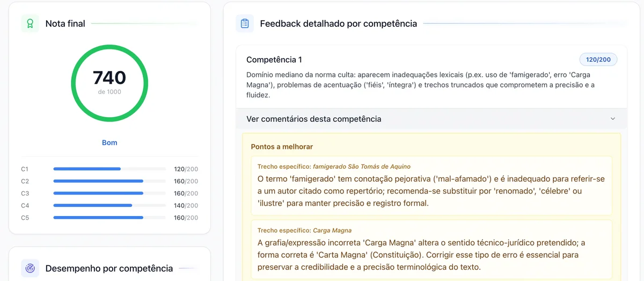
Task: Click the Nota final medal icon
Action: 30,24
